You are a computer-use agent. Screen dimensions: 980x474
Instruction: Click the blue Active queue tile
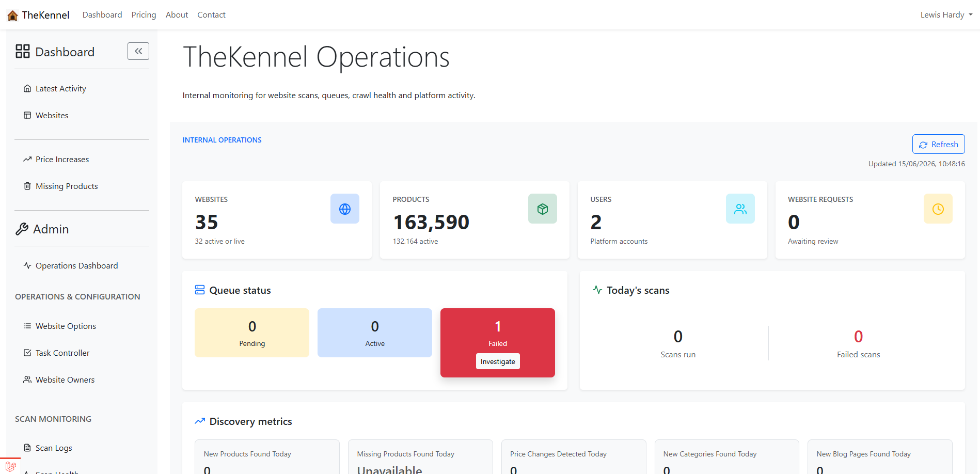[375, 333]
